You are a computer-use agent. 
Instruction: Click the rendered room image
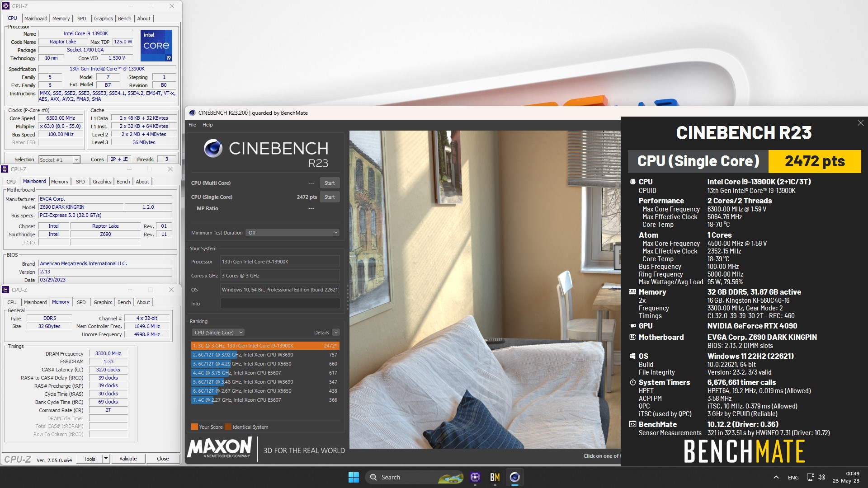485,290
